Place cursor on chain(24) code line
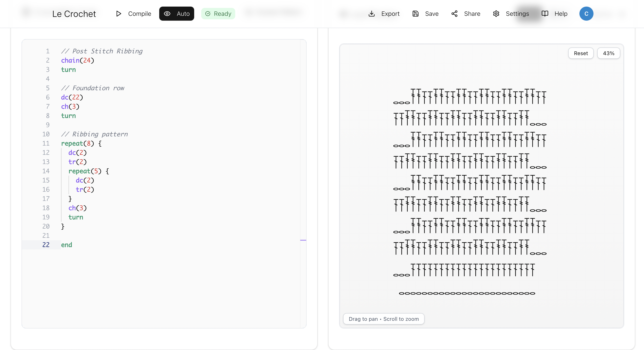The image size is (644, 350). (x=78, y=61)
